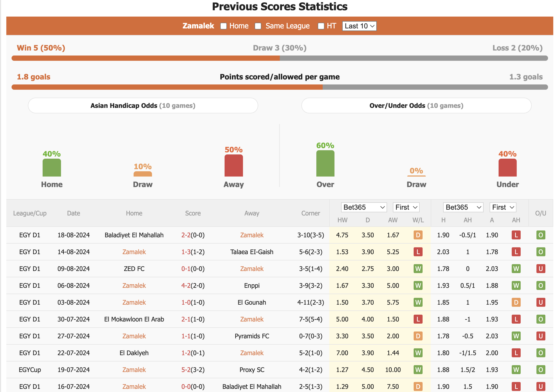Click W result badge in ZED FC row
The height and width of the screenshot is (392, 558).
[418, 269]
